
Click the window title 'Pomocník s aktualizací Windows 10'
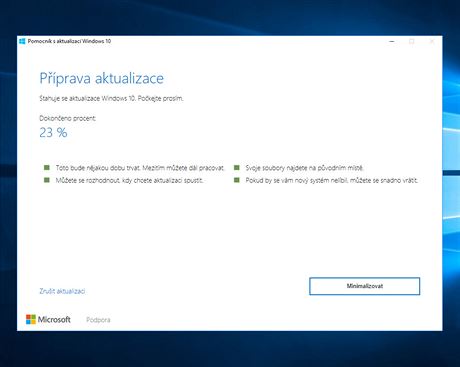point(69,41)
